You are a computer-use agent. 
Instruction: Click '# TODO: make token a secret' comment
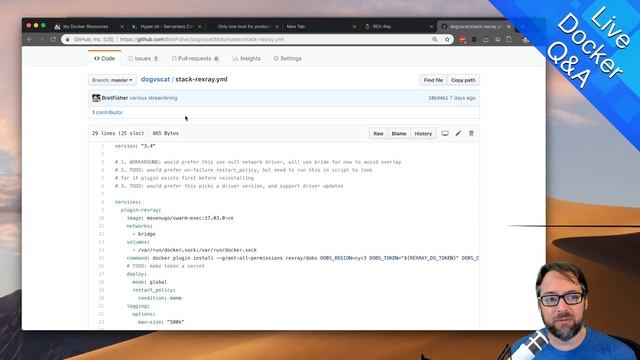[166, 266]
